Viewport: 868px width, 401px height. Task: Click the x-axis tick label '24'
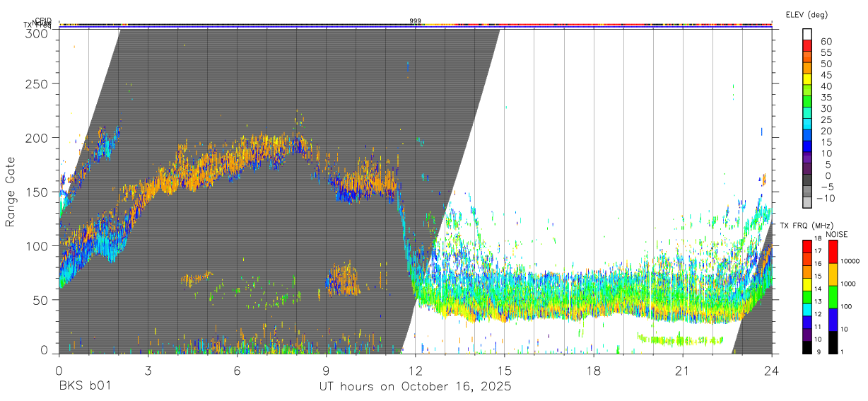772,371
